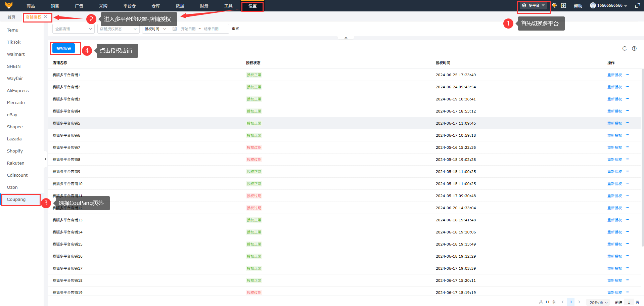Open the download center icon
This screenshot has width=644, height=306.
tap(563, 5)
